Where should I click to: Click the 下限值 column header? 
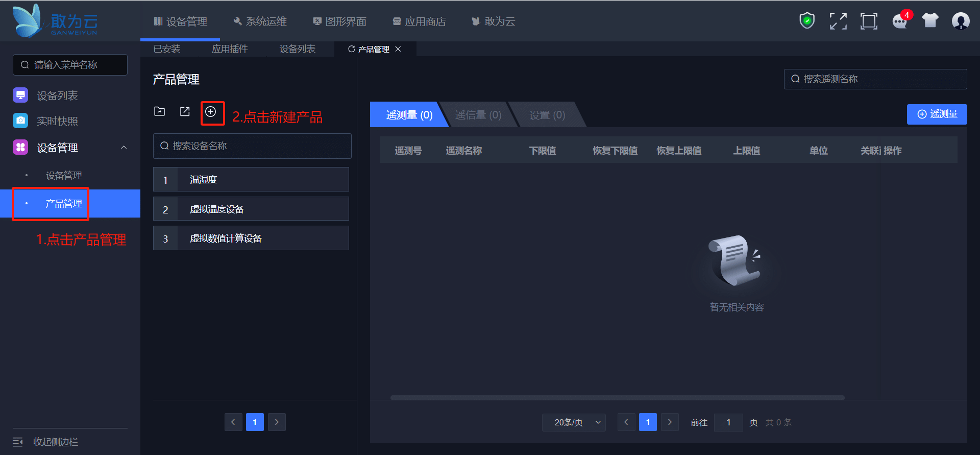(543, 151)
